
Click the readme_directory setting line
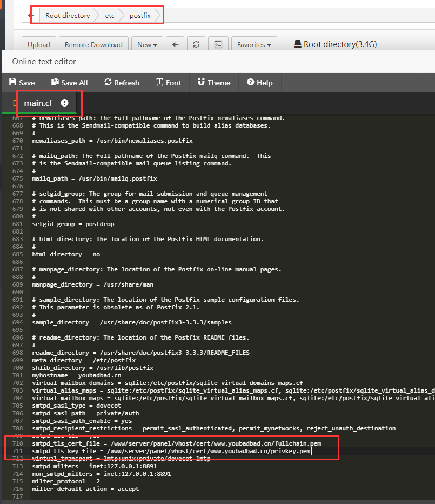point(140,353)
